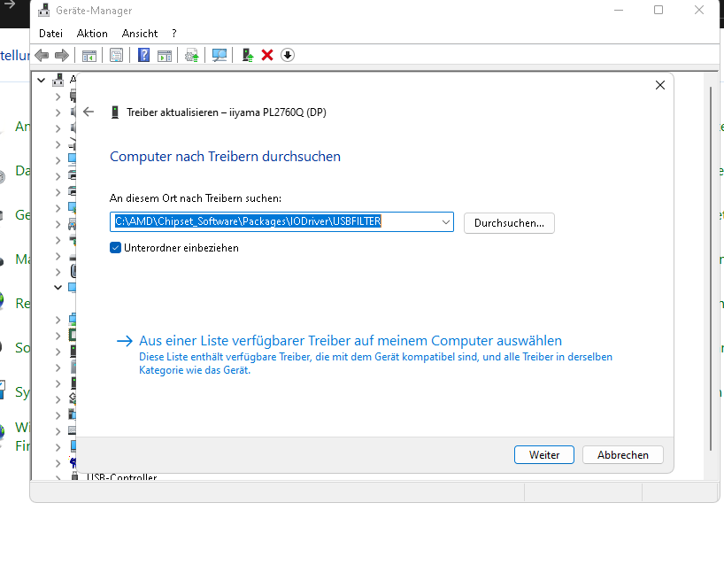Click the Durchsuchen... button
The width and height of the screenshot is (724, 588).
click(509, 223)
